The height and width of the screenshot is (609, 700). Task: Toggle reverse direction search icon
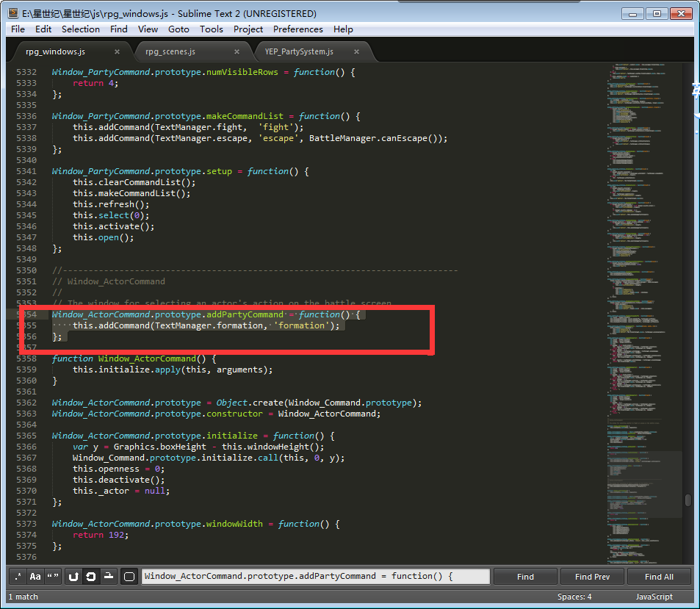tap(73, 577)
